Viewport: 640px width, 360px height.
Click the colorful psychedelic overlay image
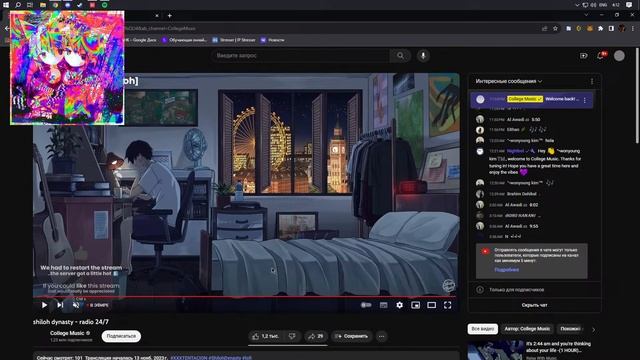[x=67, y=68]
